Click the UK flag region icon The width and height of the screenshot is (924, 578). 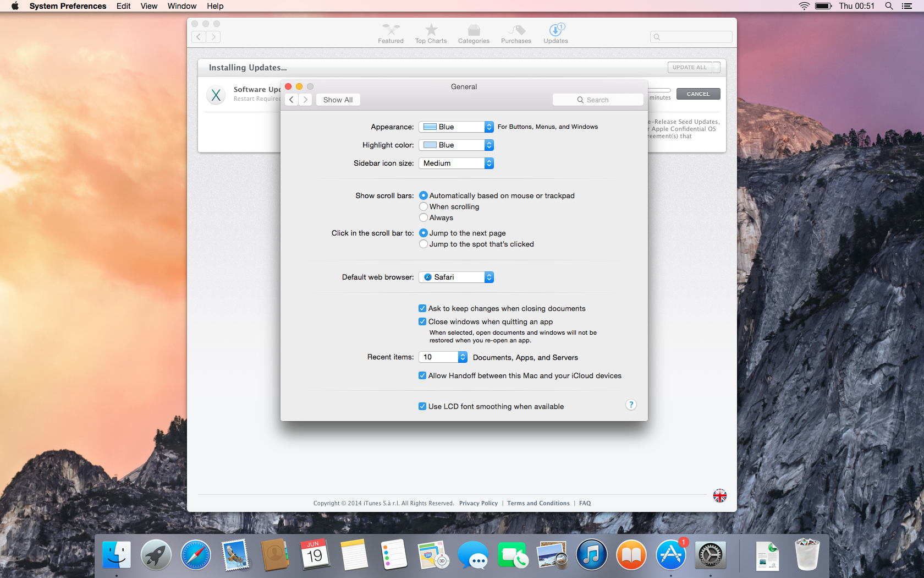click(x=720, y=495)
